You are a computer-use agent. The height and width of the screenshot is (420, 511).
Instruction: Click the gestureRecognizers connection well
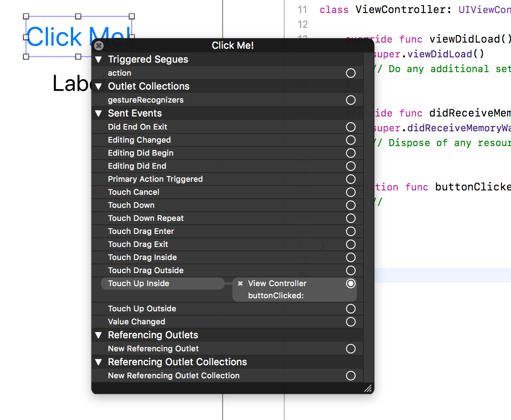coord(351,100)
